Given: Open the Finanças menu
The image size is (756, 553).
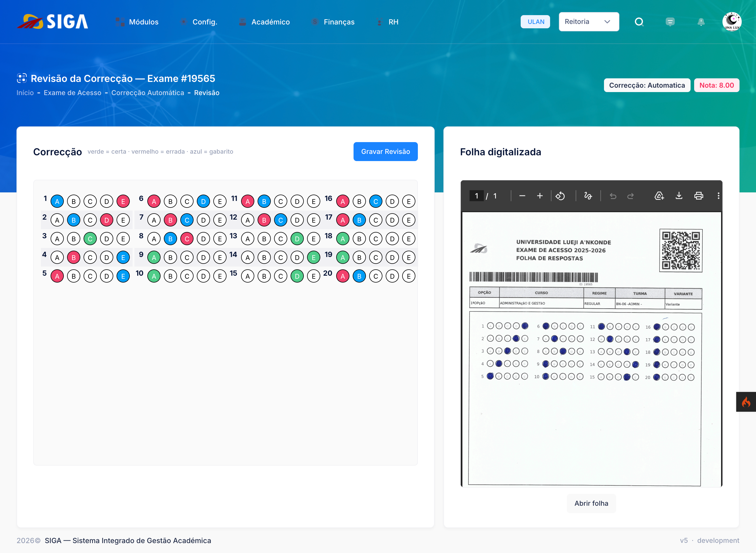Looking at the screenshot, I should (x=332, y=22).
